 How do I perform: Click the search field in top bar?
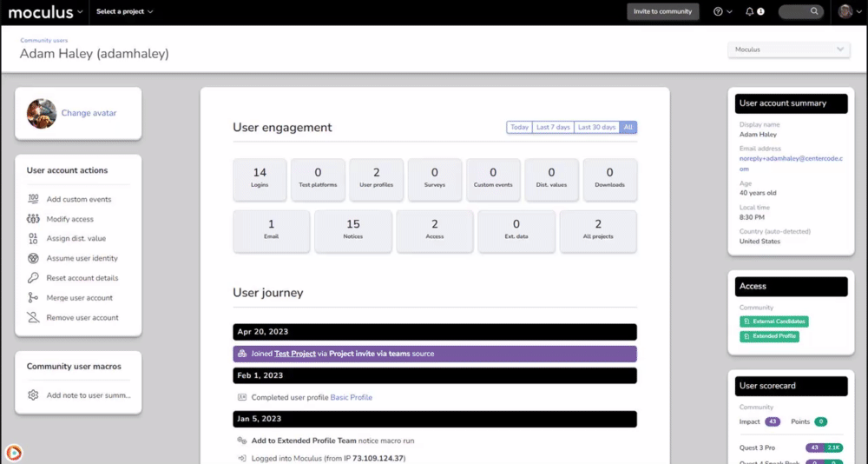tap(799, 11)
